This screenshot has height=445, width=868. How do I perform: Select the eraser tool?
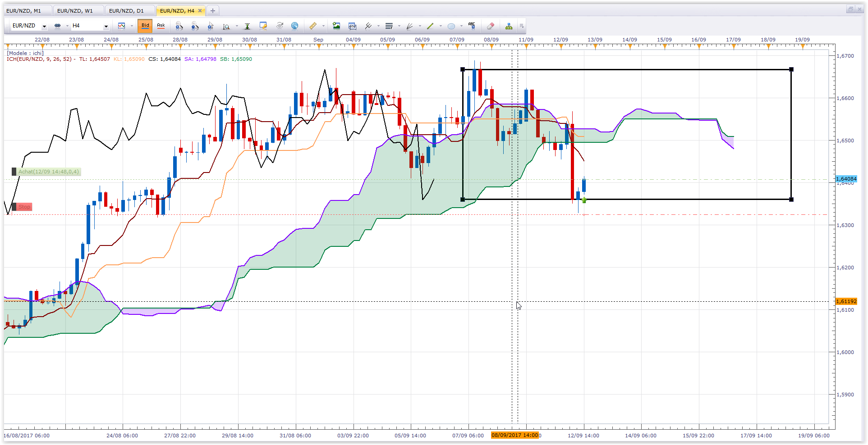(491, 26)
